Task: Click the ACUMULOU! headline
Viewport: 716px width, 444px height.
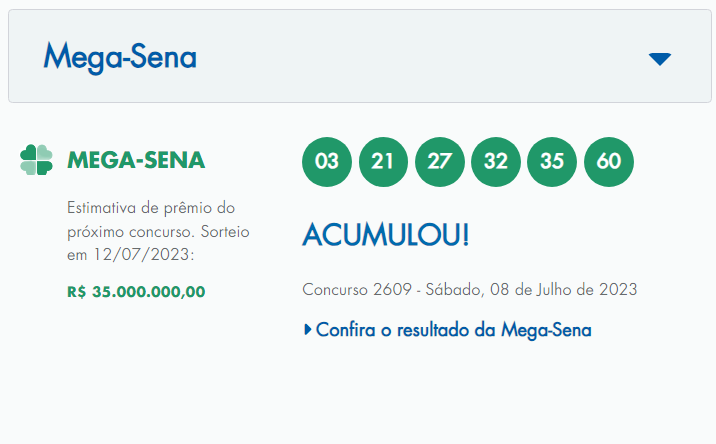Action: click(385, 235)
